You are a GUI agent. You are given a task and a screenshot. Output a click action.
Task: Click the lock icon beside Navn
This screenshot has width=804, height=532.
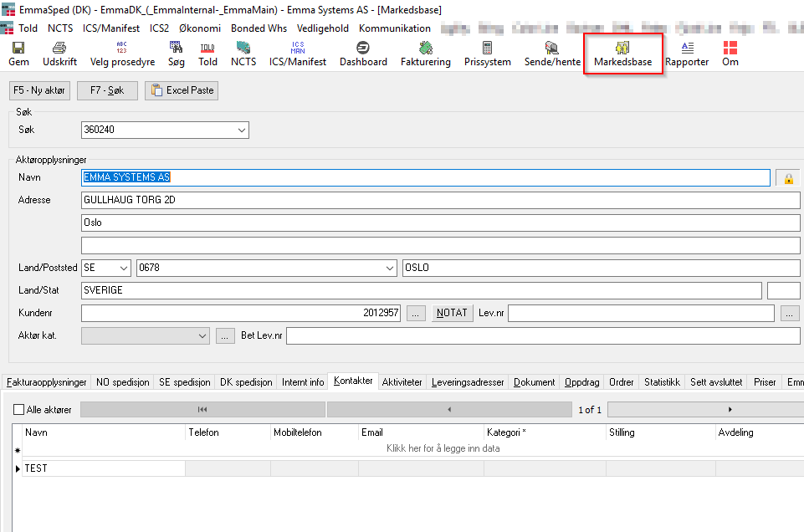click(787, 178)
